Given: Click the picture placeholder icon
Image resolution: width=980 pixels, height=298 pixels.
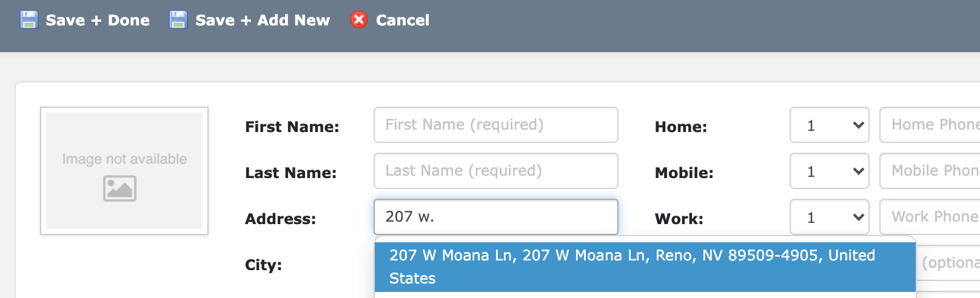Looking at the screenshot, I should coord(119,188).
